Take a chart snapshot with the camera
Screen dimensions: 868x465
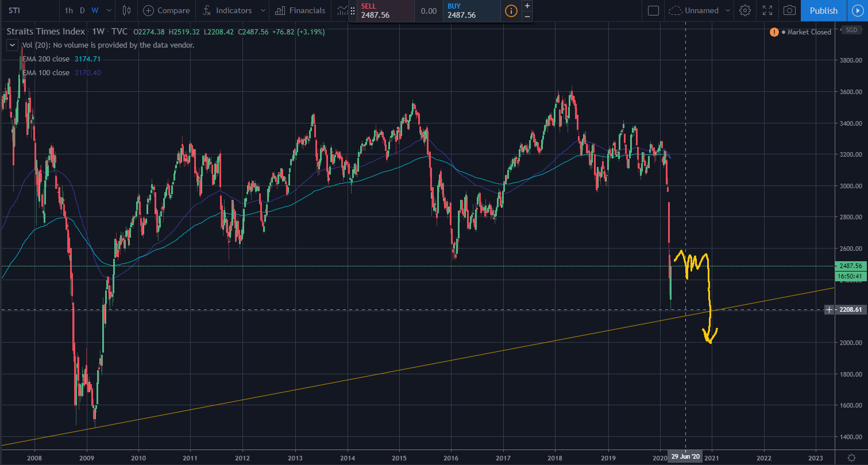click(x=790, y=10)
